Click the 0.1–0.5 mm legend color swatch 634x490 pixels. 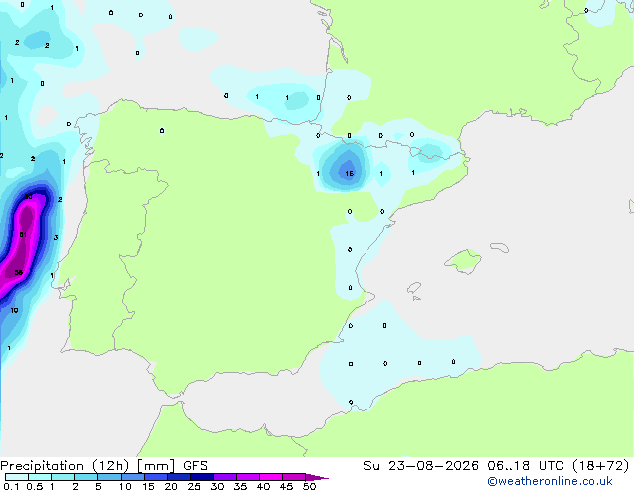tap(17, 477)
